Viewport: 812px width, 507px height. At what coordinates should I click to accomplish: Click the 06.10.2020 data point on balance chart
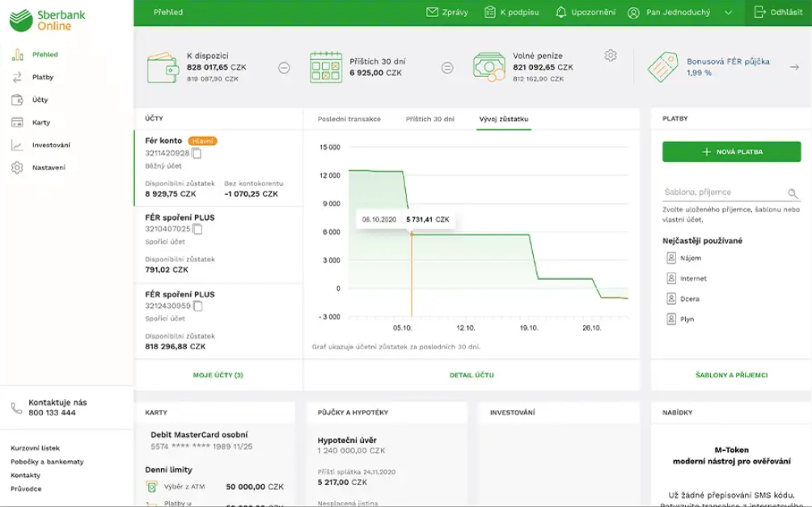[412, 234]
